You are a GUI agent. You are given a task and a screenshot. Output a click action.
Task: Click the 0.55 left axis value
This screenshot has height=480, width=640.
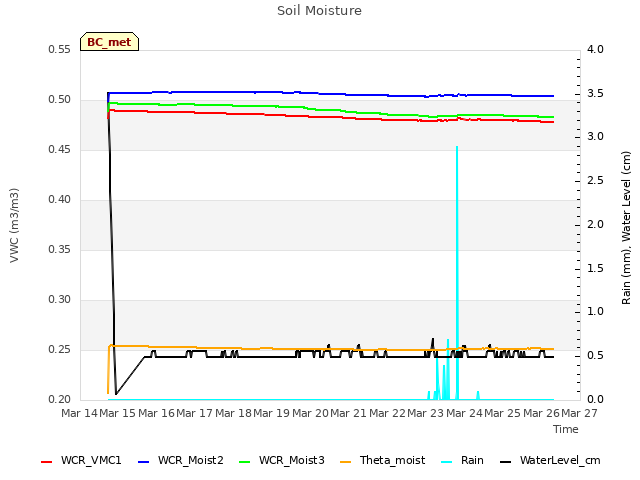pyautogui.click(x=60, y=50)
